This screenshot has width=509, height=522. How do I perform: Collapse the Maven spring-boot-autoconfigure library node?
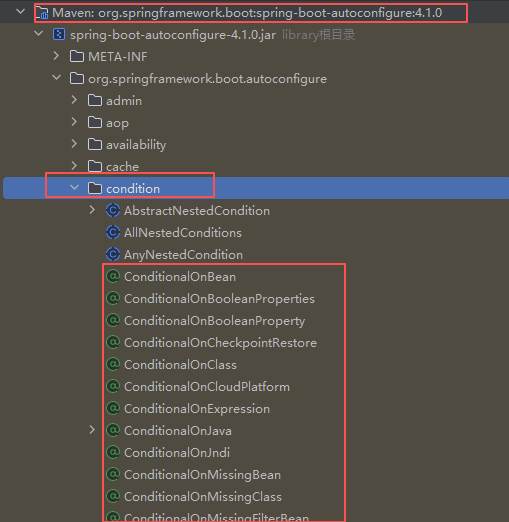coord(21,12)
